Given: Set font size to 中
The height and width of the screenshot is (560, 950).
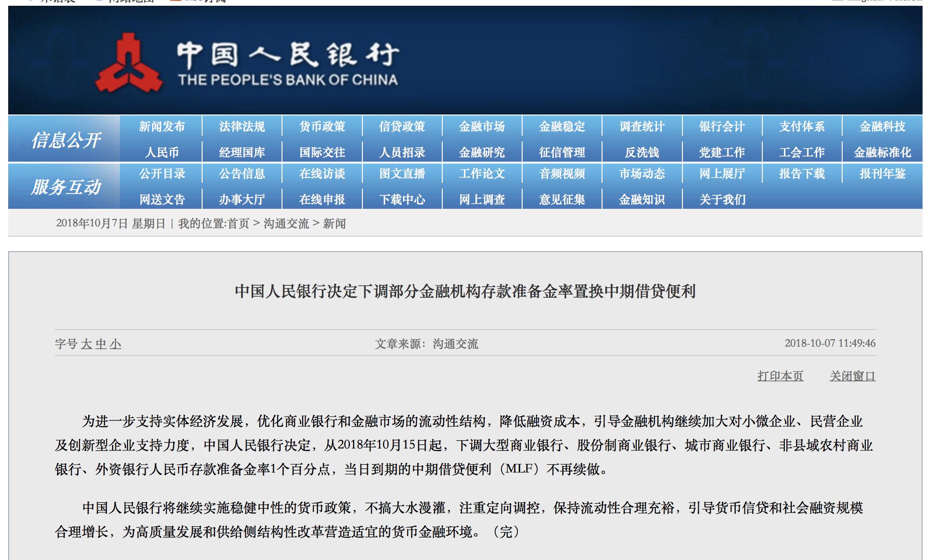Looking at the screenshot, I should point(101,344).
